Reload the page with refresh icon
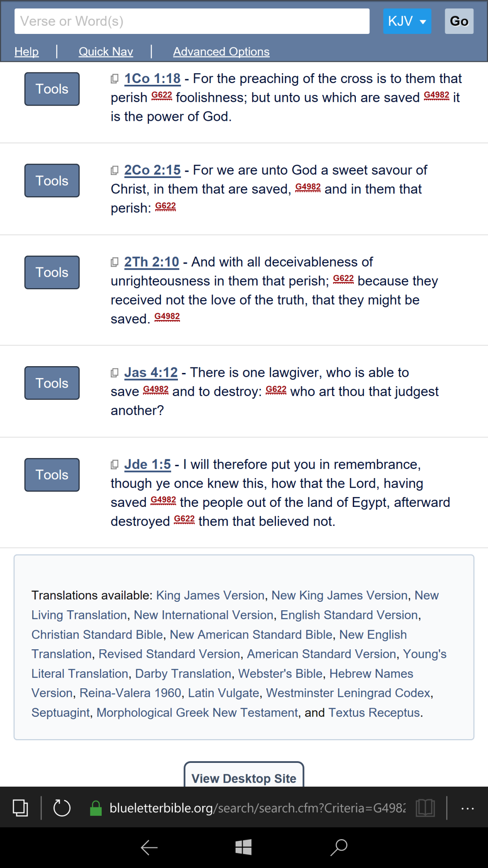The width and height of the screenshot is (488, 868). tap(62, 807)
